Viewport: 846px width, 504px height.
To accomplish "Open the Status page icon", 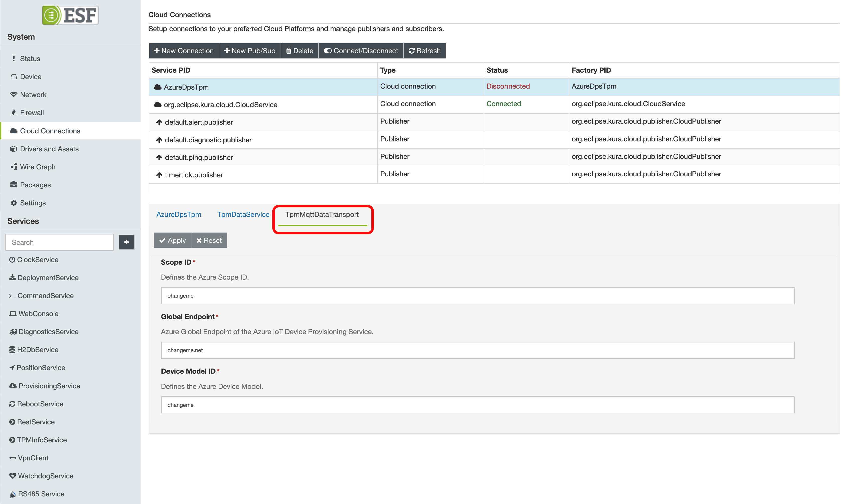I will pos(14,58).
